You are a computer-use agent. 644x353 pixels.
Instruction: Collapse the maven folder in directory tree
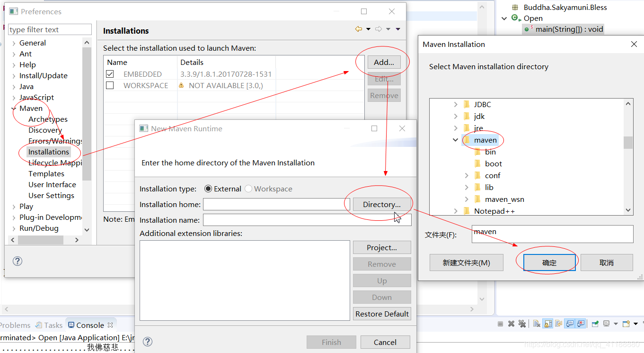click(x=456, y=140)
